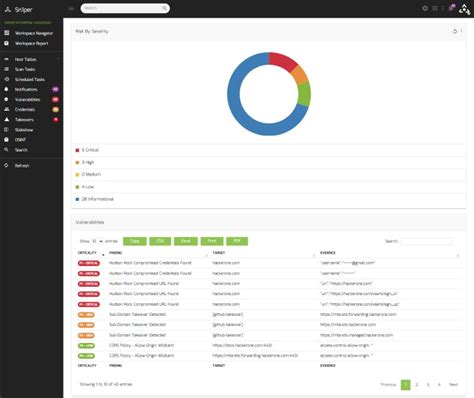
Task: Click the green segment of the donut chart
Action: click(304, 94)
